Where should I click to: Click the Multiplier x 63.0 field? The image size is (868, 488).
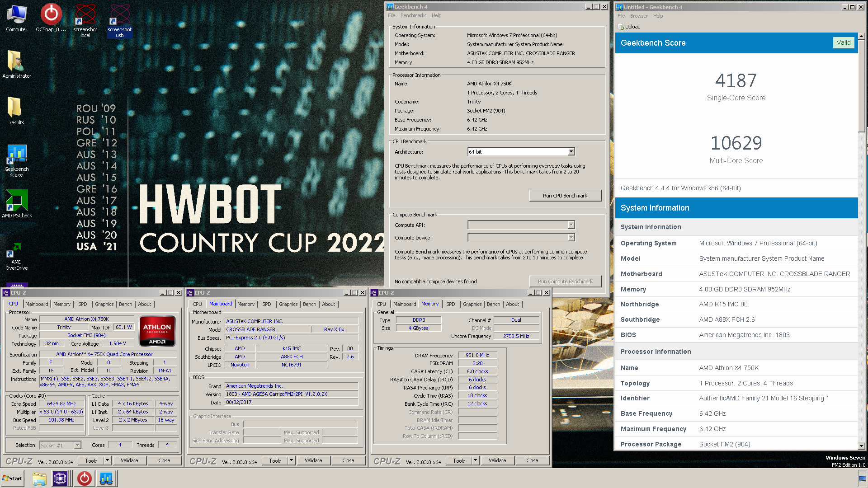tap(61, 412)
